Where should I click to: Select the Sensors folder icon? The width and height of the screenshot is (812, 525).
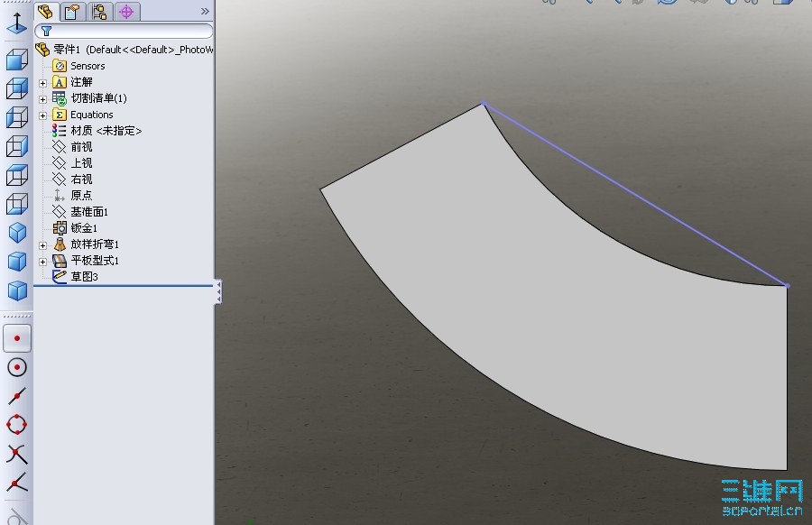60,66
